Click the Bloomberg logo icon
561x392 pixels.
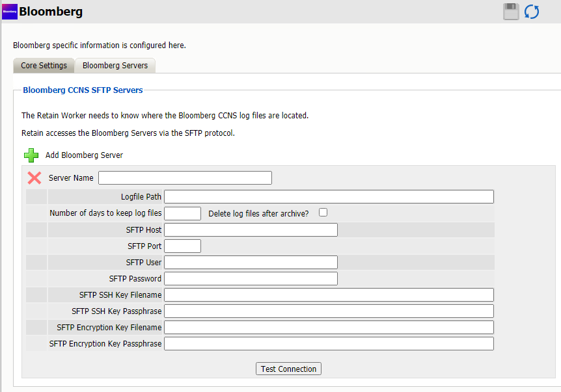[10, 12]
